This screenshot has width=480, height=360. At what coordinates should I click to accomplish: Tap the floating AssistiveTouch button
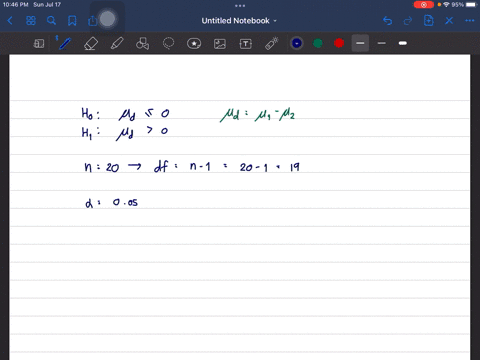(107, 19)
